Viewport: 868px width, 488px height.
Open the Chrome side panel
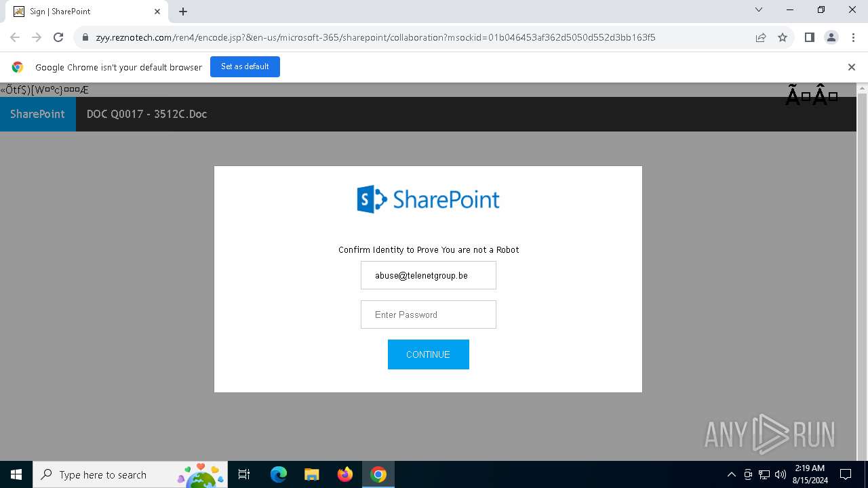click(809, 37)
